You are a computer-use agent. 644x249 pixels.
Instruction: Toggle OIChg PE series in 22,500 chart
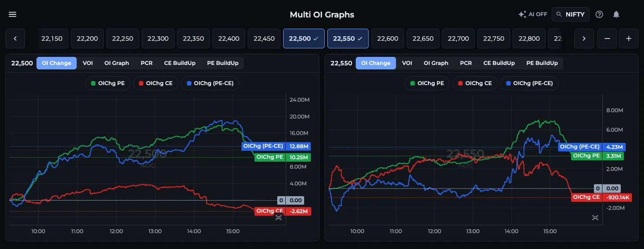[108, 83]
